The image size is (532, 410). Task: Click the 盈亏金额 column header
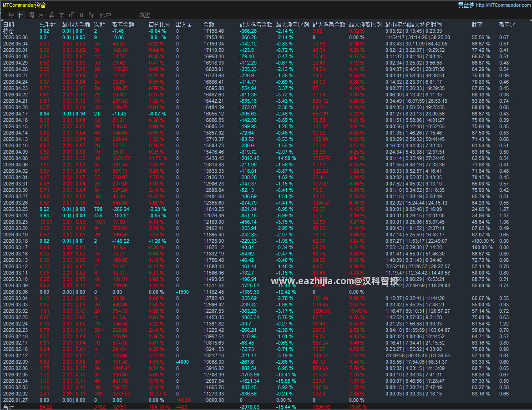123,25
